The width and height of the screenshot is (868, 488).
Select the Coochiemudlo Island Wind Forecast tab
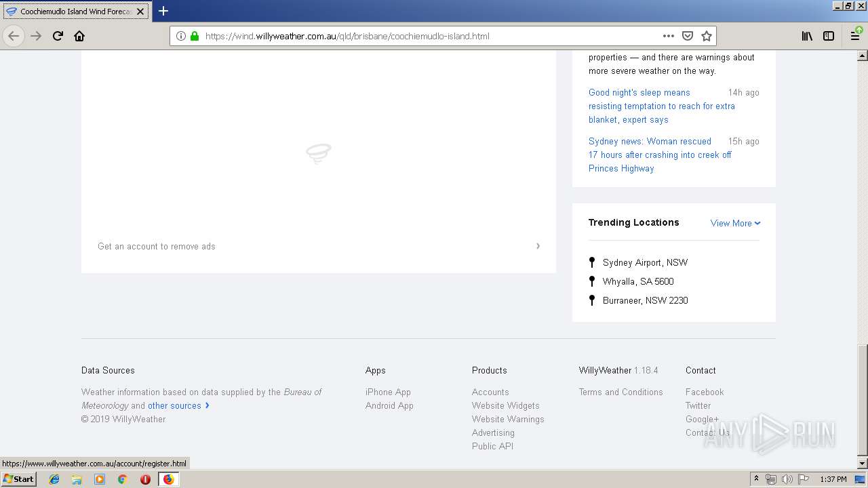[75, 12]
